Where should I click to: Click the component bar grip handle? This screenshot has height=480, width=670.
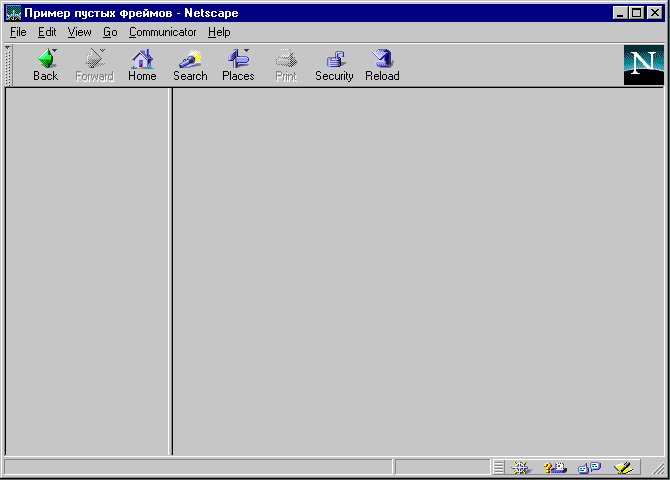pos(498,468)
